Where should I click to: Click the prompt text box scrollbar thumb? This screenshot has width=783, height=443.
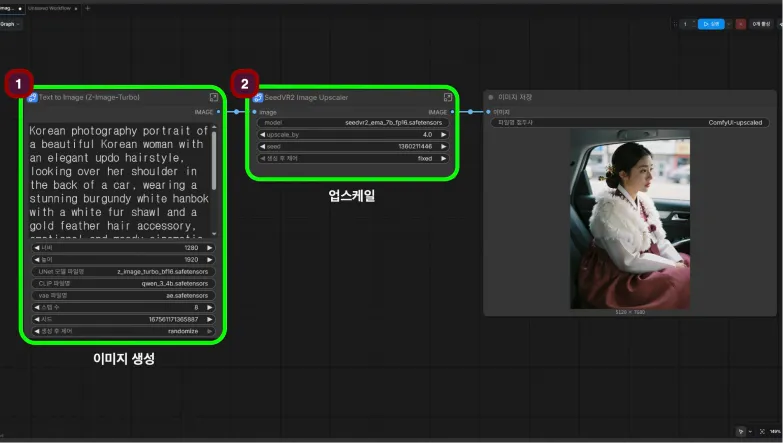click(x=214, y=161)
